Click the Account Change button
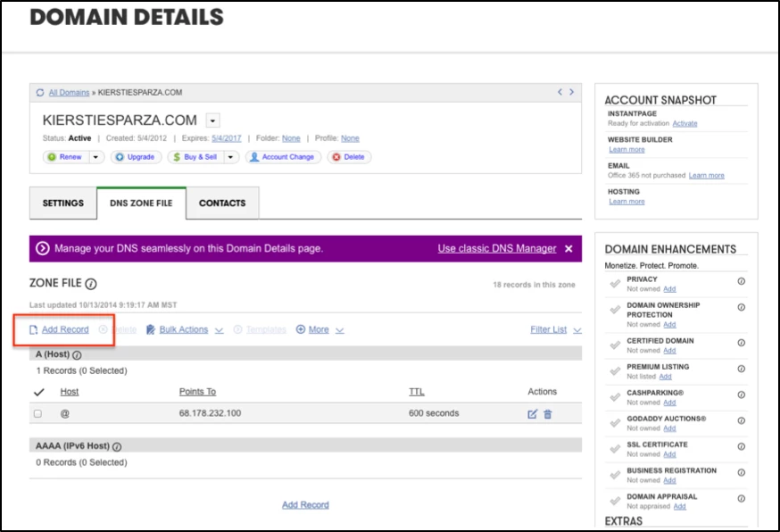 [283, 157]
